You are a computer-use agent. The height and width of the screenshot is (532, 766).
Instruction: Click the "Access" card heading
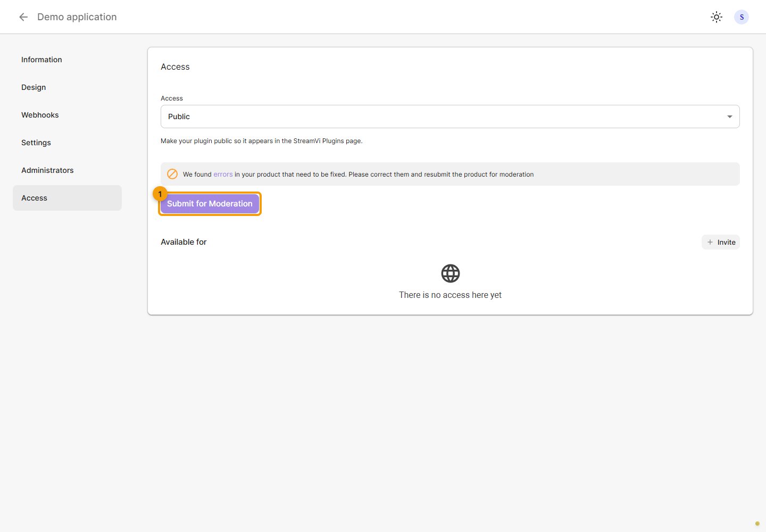(x=175, y=66)
